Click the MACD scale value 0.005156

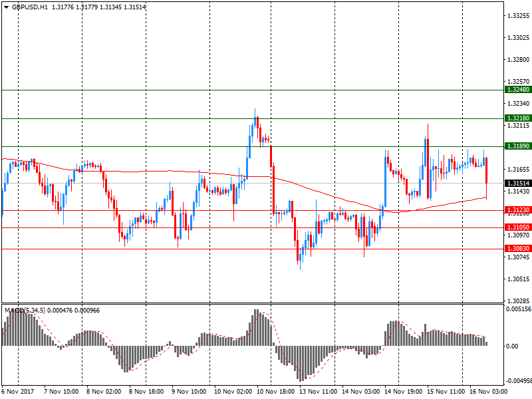pyautogui.click(x=519, y=309)
